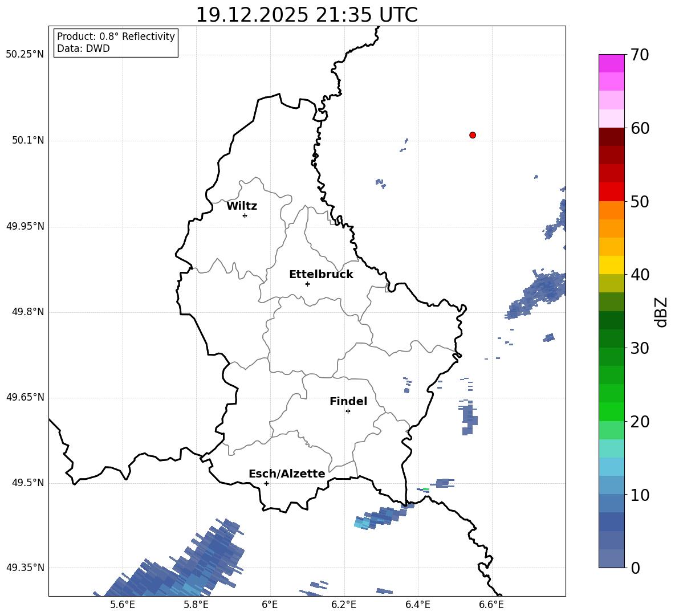This screenshot has width=675, height=616.
Task: Click the 6.4°E longitude label
Action: 417,605
